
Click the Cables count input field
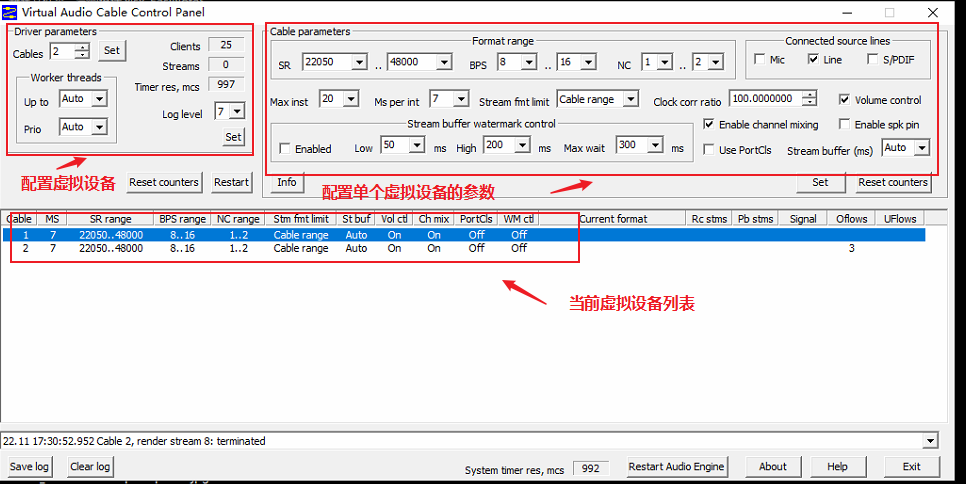coord(62,51)
